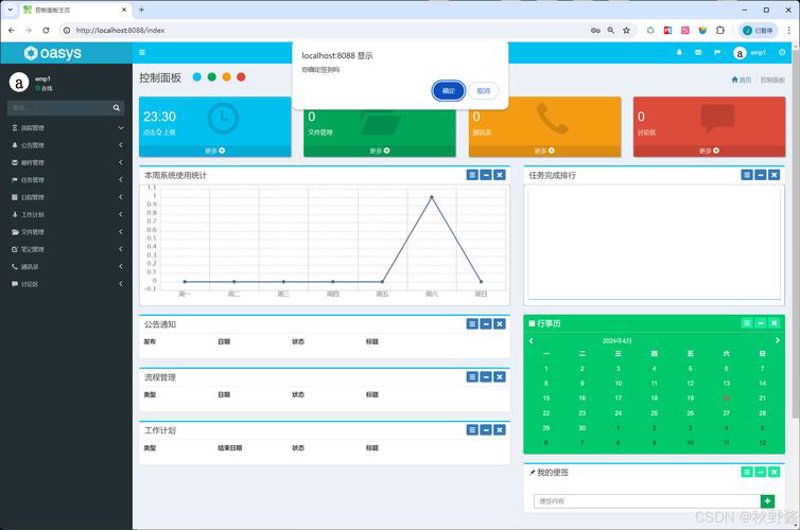The image size is (800, 530).
Task: Collapse the 任务完成排行 panel
Action: (761, 175)
